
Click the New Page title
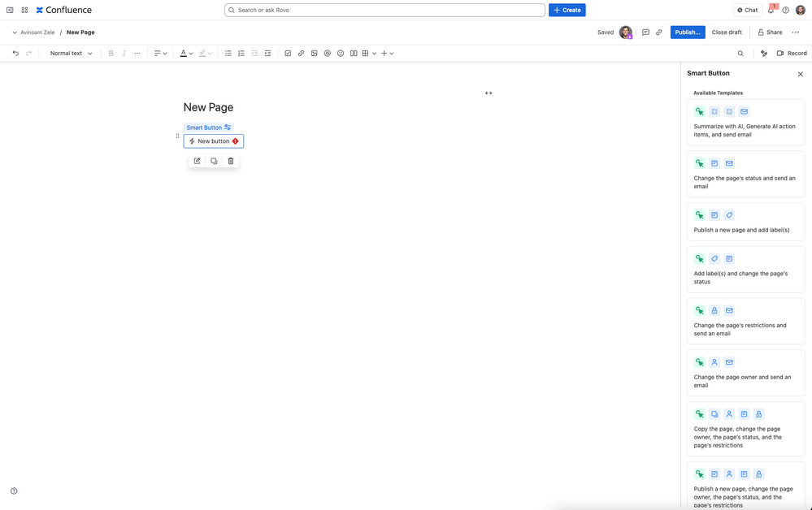pyautogui.click(x=208, y=107)
